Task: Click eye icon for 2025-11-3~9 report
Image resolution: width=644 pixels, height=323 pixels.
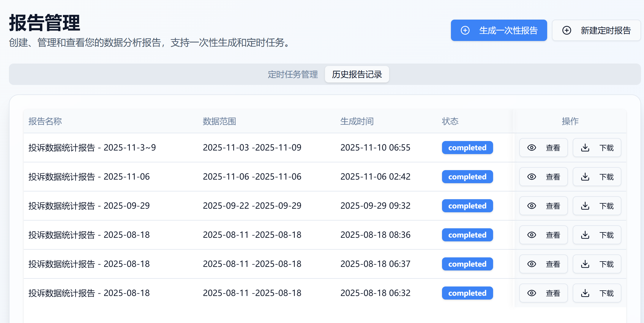Action: pos(531,148)
